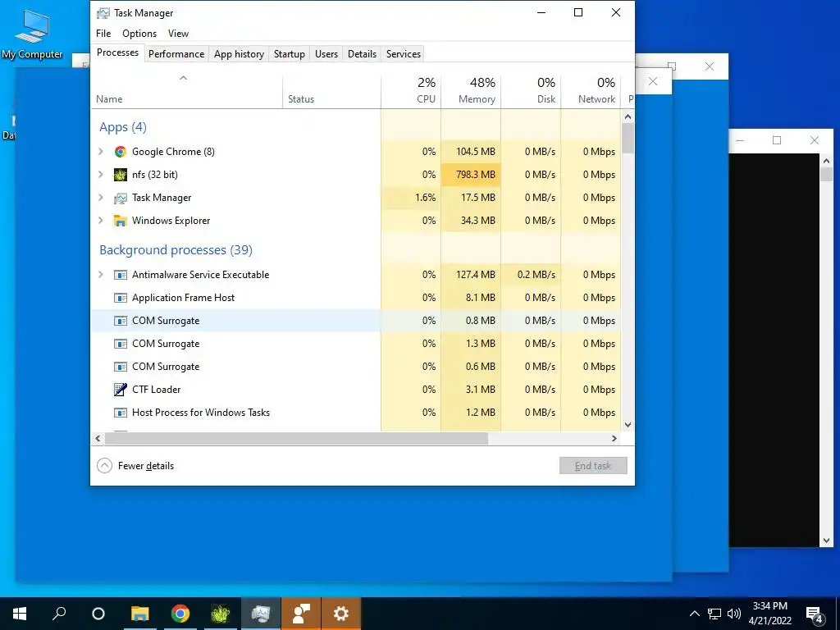The image size is (840, 630).
Task: Expand Windows Explorer process group
Action: coord(101,221)
